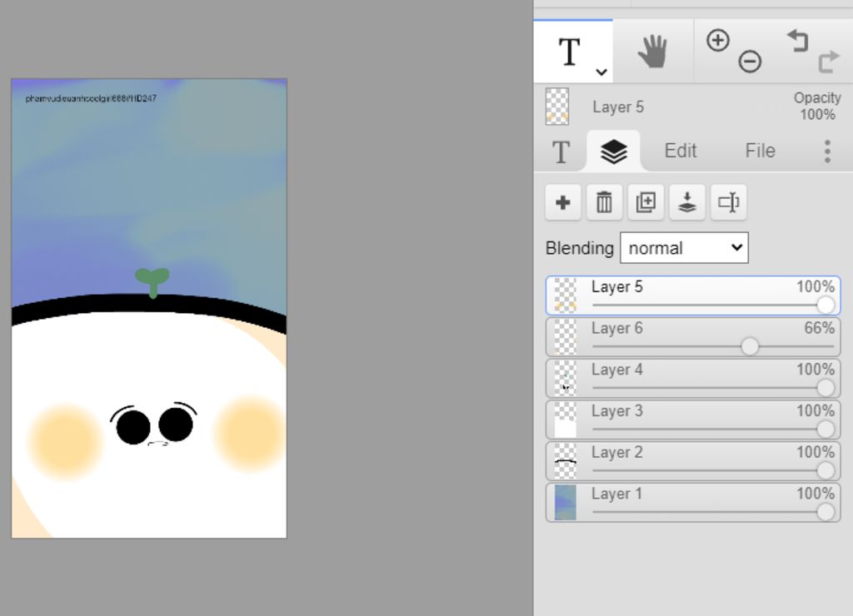Open the File tab
Screen dimensions: 853x616
[760, 151]
